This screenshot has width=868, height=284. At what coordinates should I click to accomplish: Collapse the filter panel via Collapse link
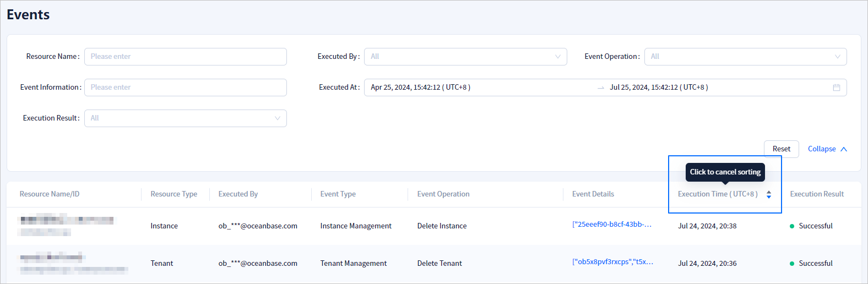821,149
